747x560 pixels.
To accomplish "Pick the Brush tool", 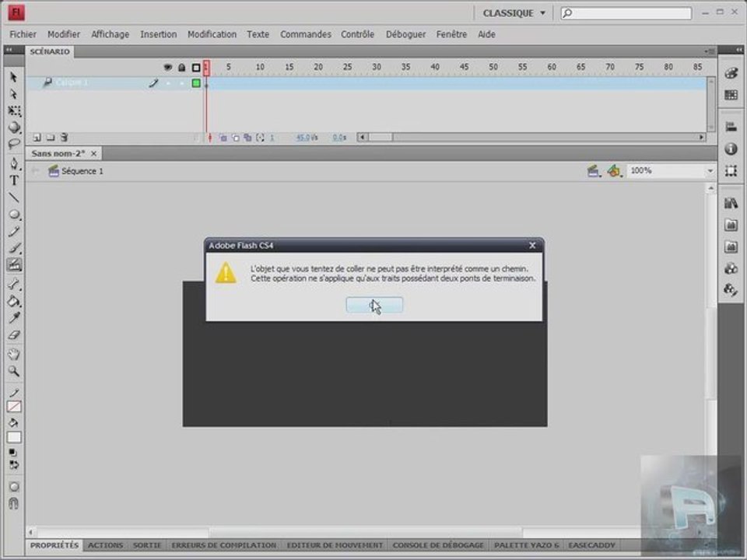I will click(x=14, y=248).
